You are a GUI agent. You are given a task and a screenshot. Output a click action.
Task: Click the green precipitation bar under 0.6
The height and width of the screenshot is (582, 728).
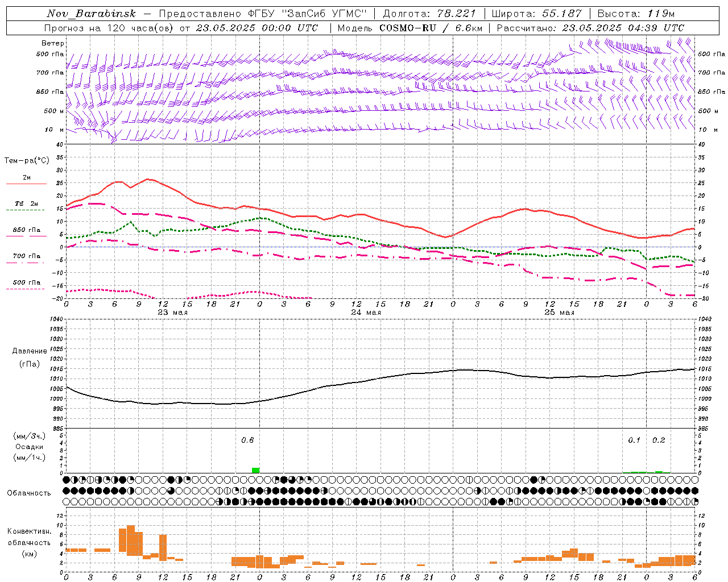(256, 470)
